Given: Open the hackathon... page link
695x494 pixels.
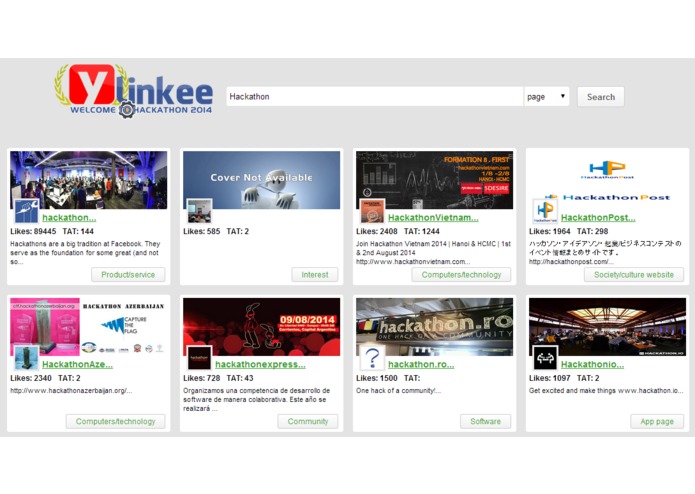Looking at the screenshot, I should coord(69,218).
